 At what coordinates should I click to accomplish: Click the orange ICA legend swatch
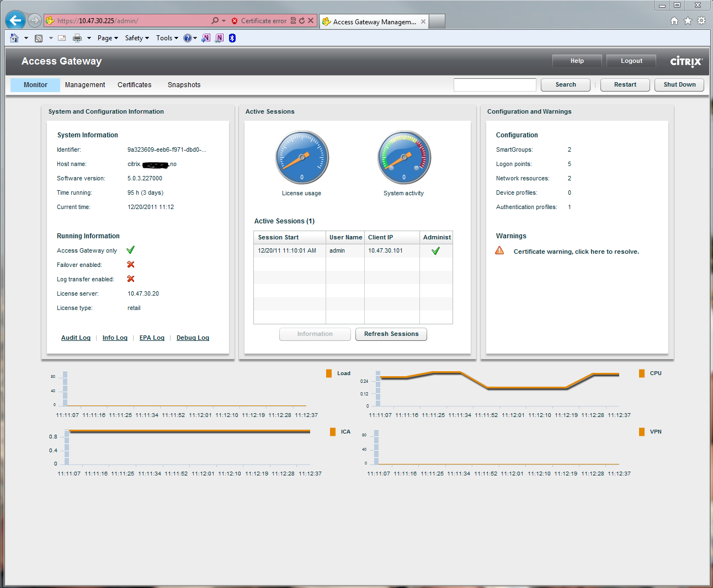coord(333,432)
